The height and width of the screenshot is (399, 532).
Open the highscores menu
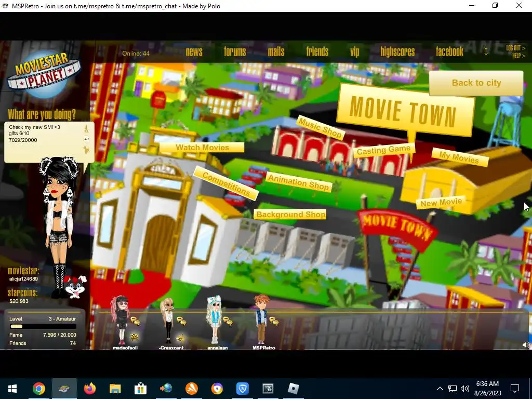coord(397,51)
